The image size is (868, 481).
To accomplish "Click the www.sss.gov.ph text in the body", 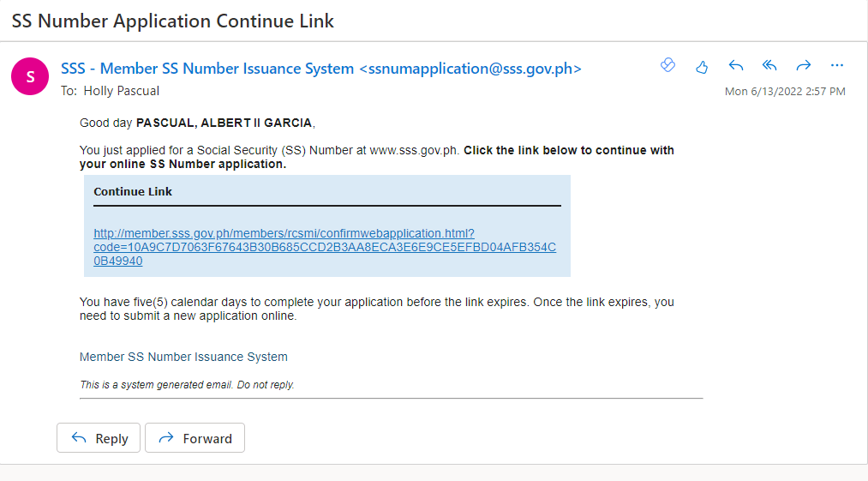I will click(414, 150).
